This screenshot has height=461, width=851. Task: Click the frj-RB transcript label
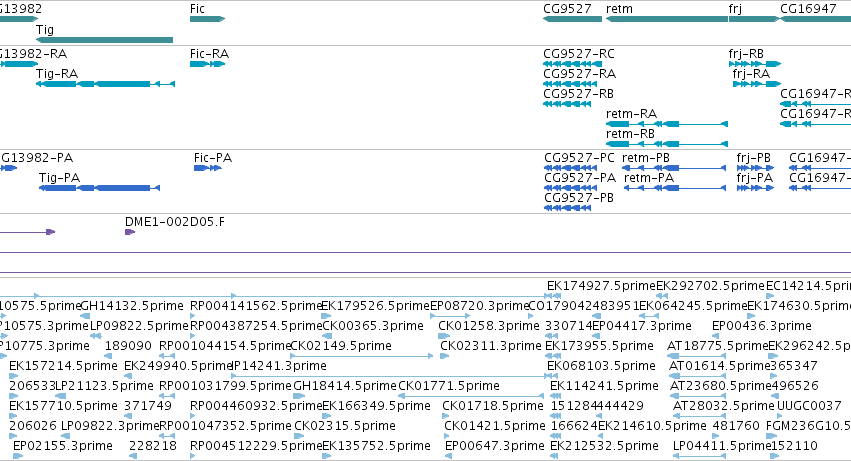746,54
